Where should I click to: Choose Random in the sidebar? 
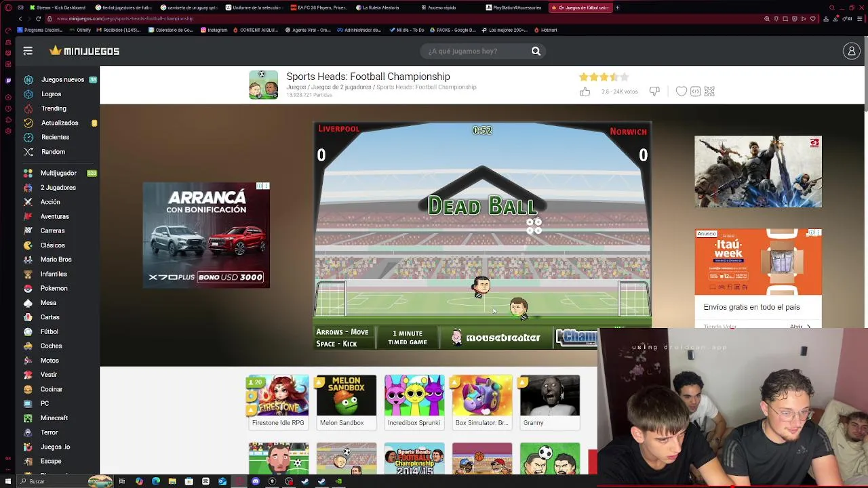(53, 152)
